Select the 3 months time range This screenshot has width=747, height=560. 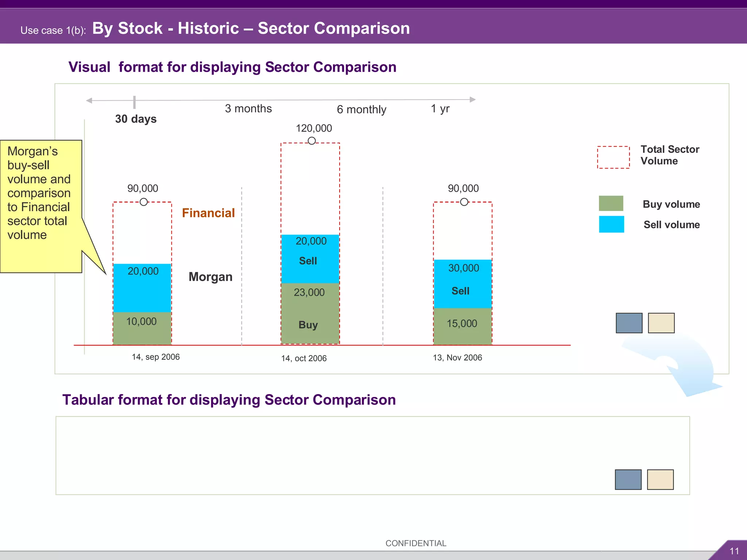[248, 109]
